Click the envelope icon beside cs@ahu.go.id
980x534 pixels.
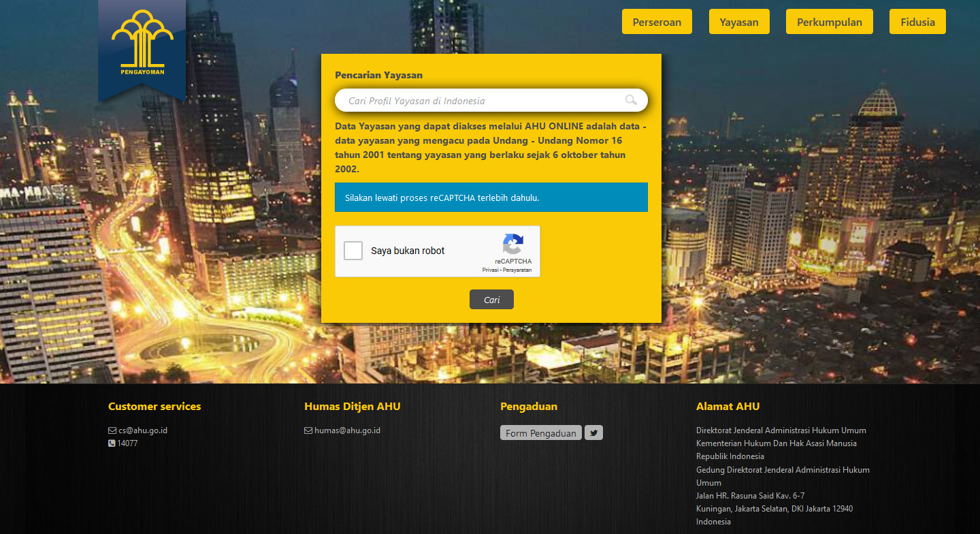(x=112, y=430)
